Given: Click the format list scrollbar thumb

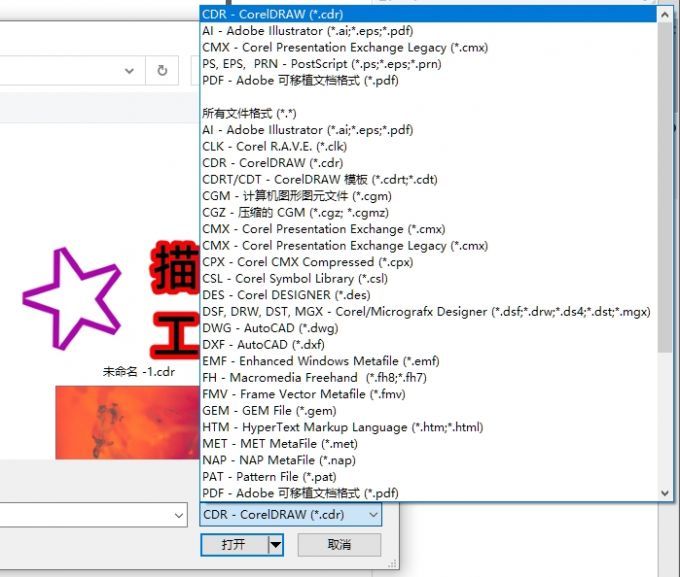Looking at the screenshot, I should click(x=665, y=187).
